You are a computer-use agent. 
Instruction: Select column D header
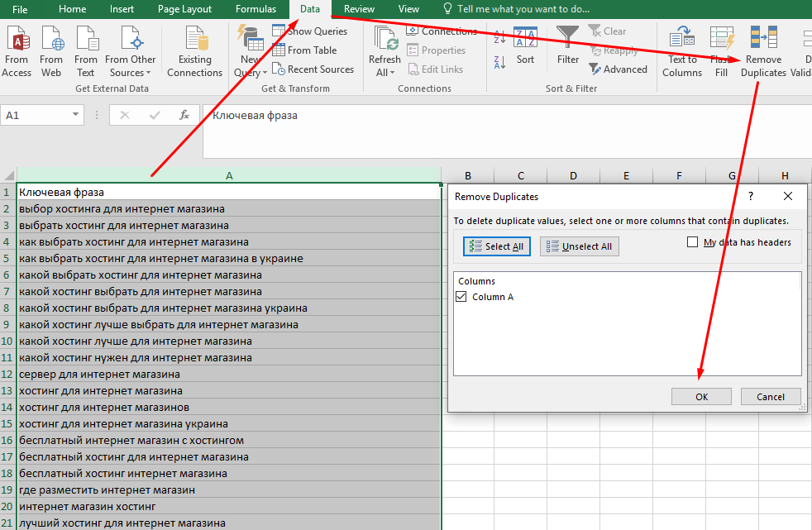pyautogui.click(x=573, y=175)
